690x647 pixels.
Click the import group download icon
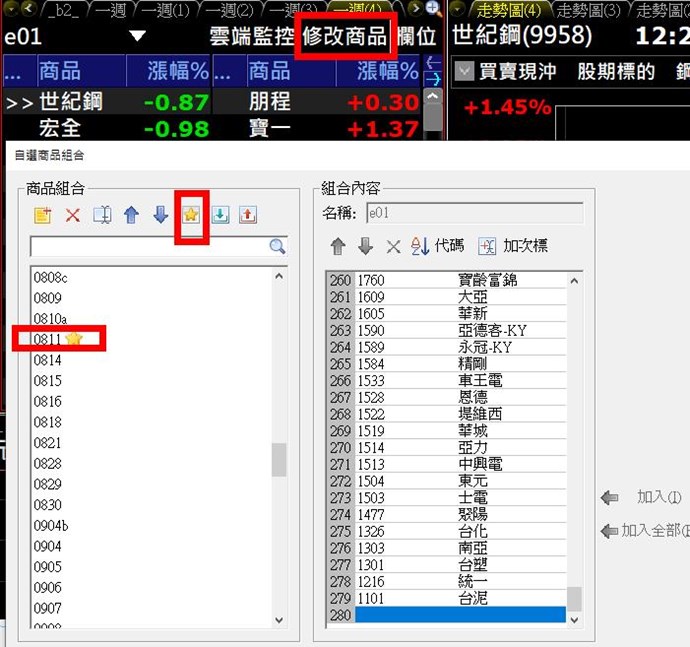click(220, 215)
